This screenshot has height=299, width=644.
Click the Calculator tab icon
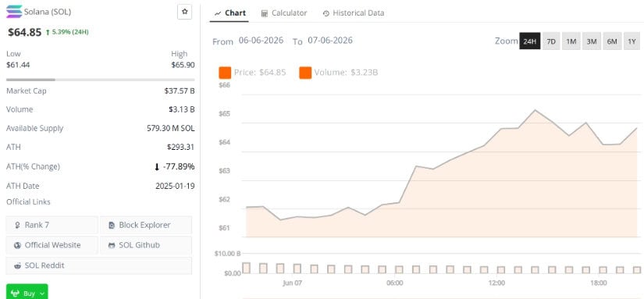265,13
